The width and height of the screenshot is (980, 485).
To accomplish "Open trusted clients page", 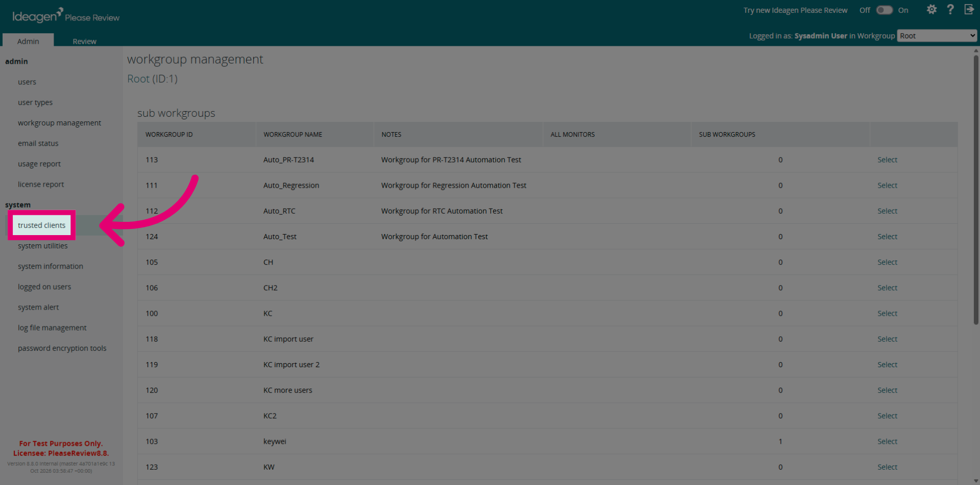I will pos(42,225).
